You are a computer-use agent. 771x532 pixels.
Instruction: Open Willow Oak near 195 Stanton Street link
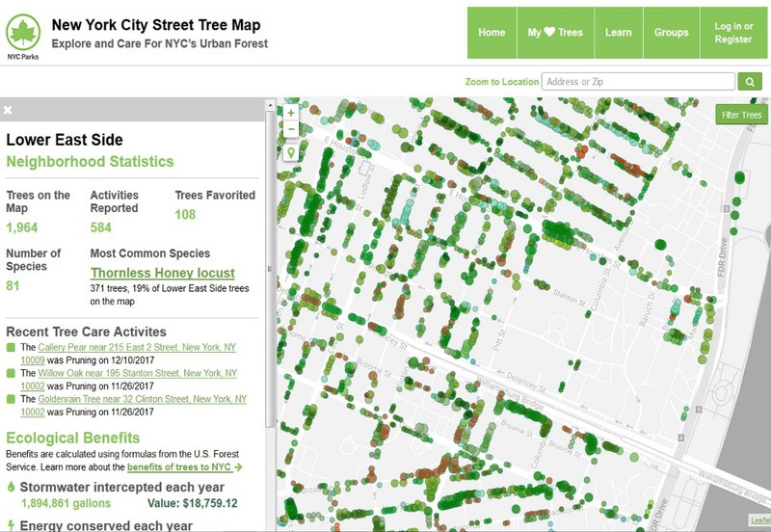129,380
